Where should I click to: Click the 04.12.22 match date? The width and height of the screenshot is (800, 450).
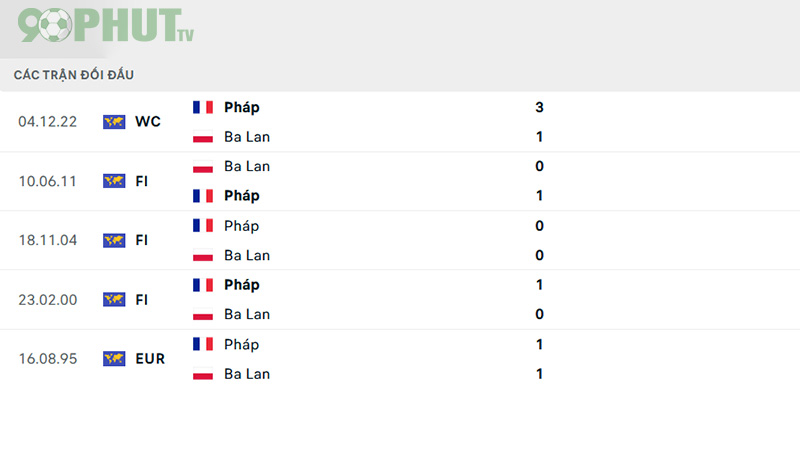(x=47, y=121)
